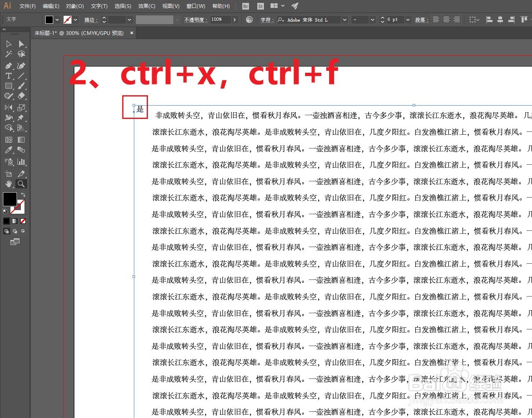Expand the opacity slider arrow
This screenshot has height=418, width=532.
coord(235,20)
